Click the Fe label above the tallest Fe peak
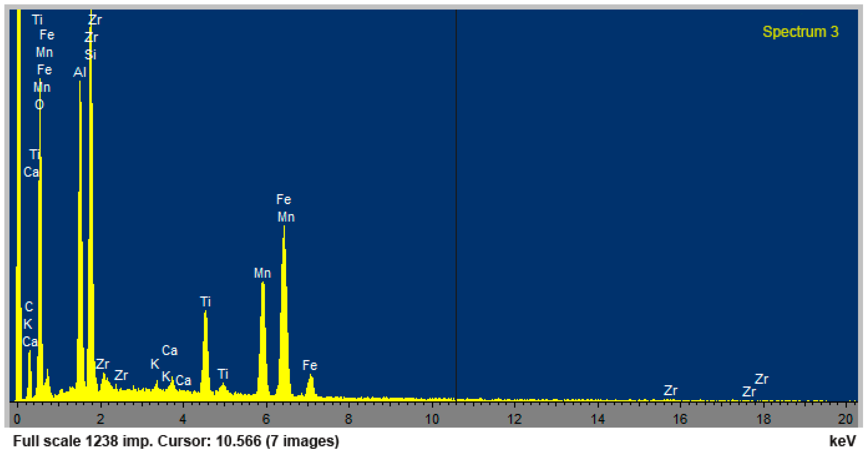The height and width of the screenshot is (453, 868). pos(283,199)
